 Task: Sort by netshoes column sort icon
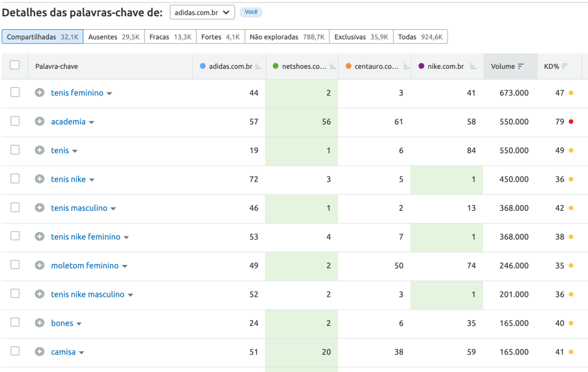pos(332,66)
